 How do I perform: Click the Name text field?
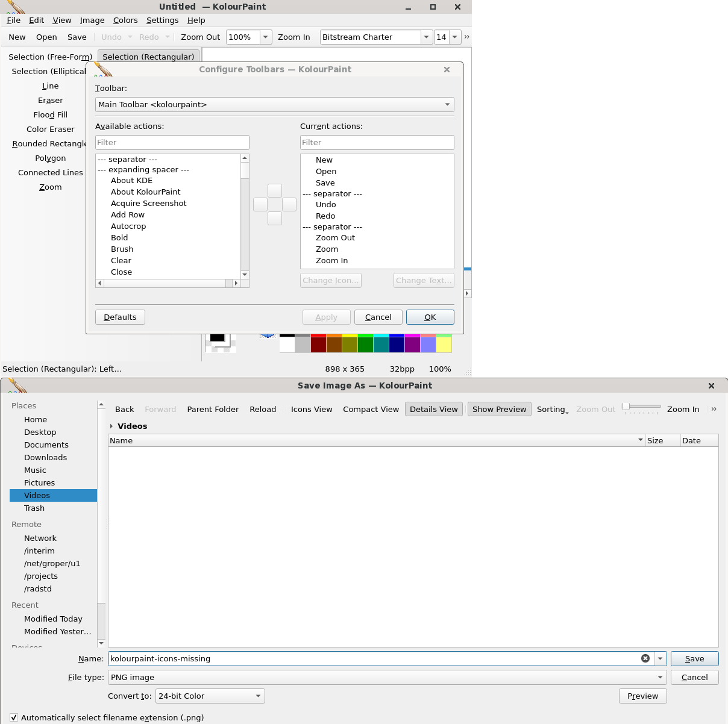(x=374, y=658)
